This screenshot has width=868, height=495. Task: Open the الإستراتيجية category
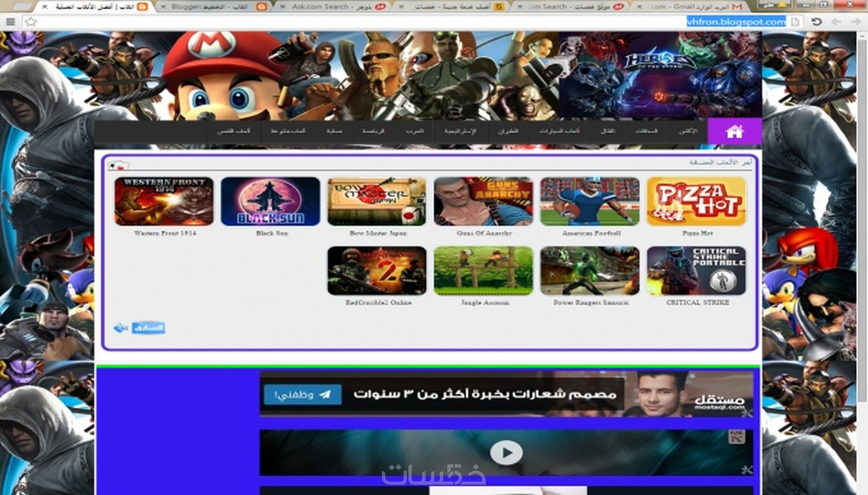click(460, 131)
